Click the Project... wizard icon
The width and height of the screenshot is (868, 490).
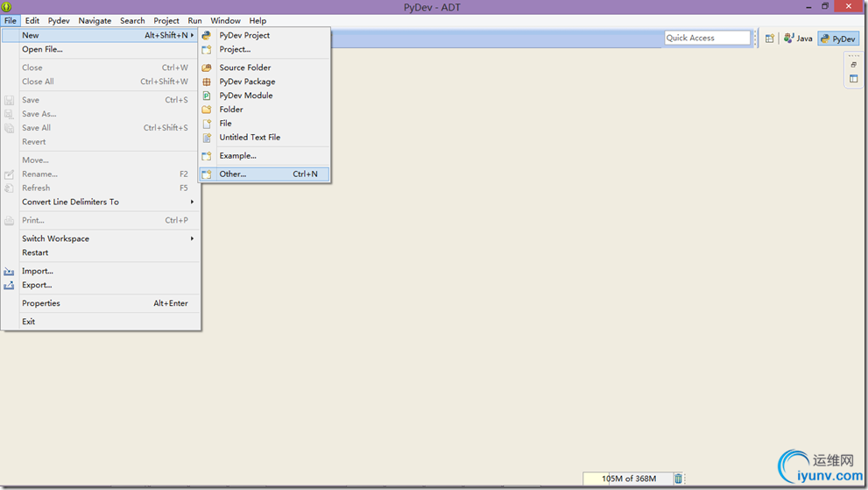[207, 49]
